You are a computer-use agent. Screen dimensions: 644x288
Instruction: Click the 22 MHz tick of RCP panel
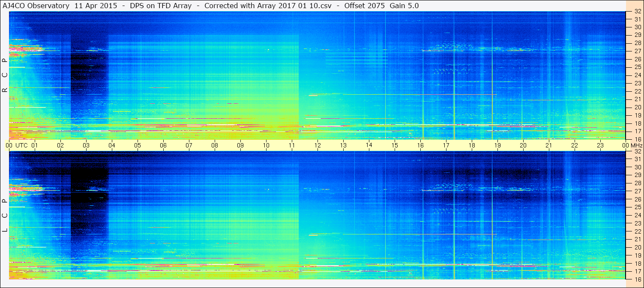point(637,91)
